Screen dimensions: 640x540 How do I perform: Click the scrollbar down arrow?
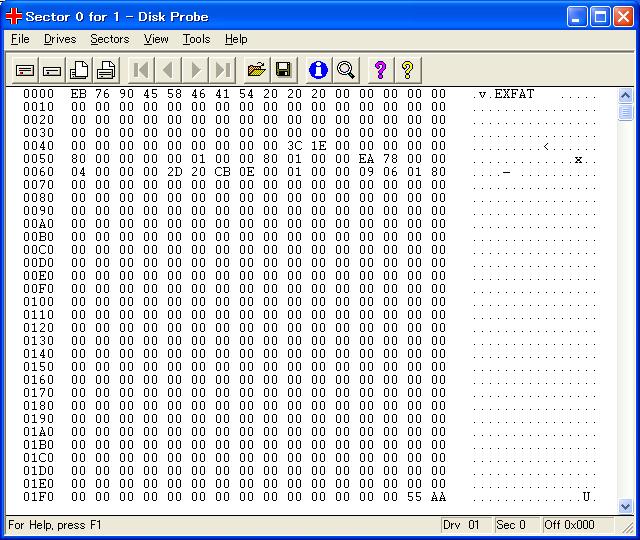click(x=625, y=506)
